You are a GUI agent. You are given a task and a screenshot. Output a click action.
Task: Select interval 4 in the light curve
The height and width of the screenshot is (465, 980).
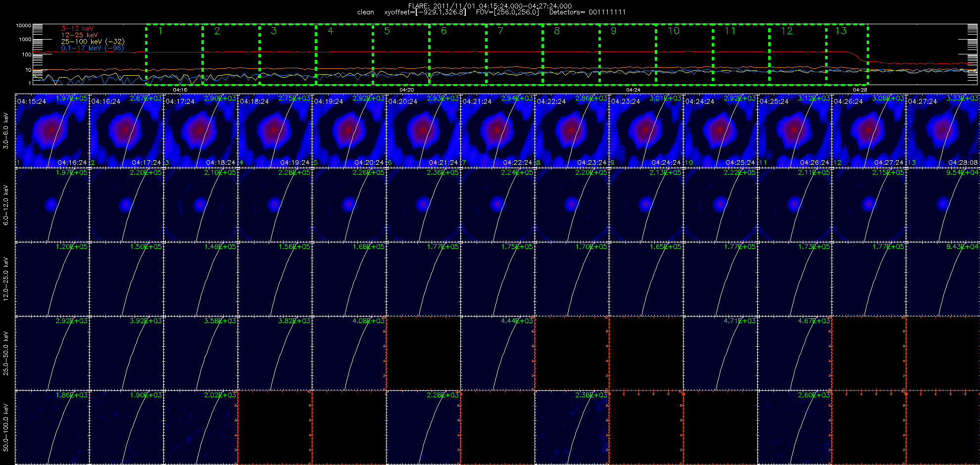point(344,54)
